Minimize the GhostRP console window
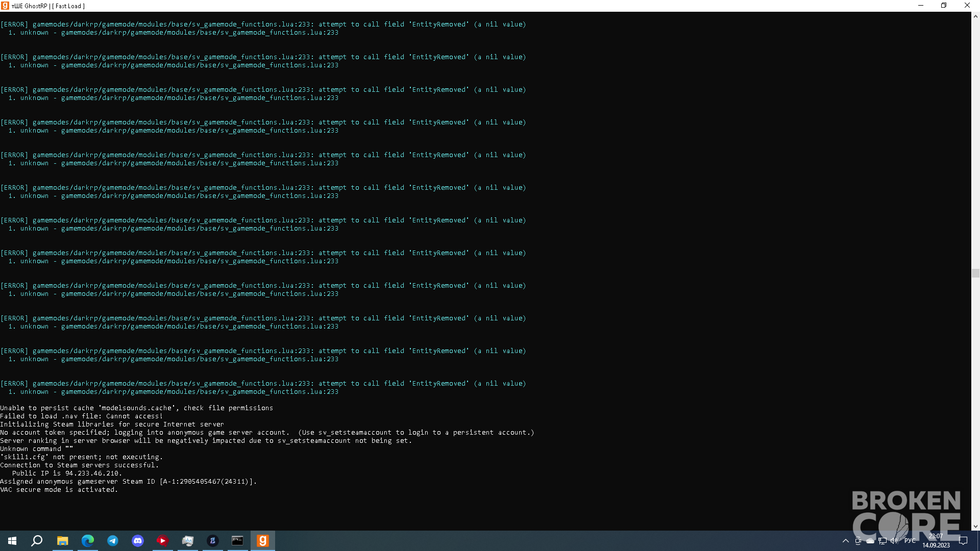Image resolution: width=980 pixels, height=551 pixels. [x=921, y=6]
